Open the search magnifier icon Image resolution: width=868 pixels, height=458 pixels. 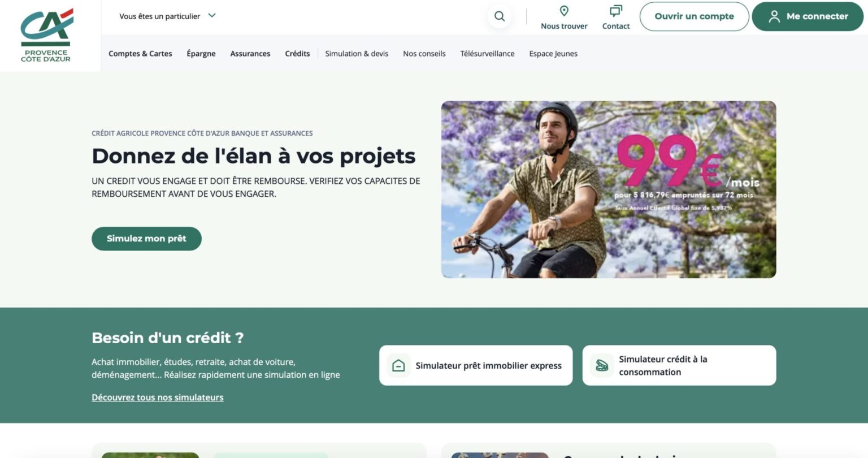pos(499,16)
